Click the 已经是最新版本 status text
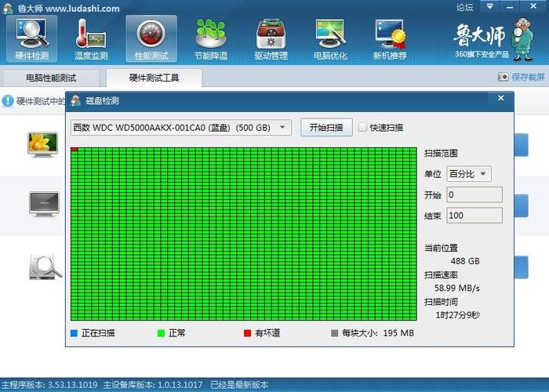Screen dimensions: 549x392 [239, 385]
